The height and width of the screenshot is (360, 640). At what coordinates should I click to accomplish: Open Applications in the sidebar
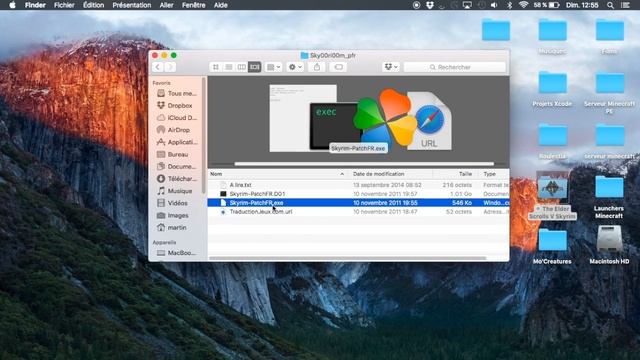(x=177, y=142)
